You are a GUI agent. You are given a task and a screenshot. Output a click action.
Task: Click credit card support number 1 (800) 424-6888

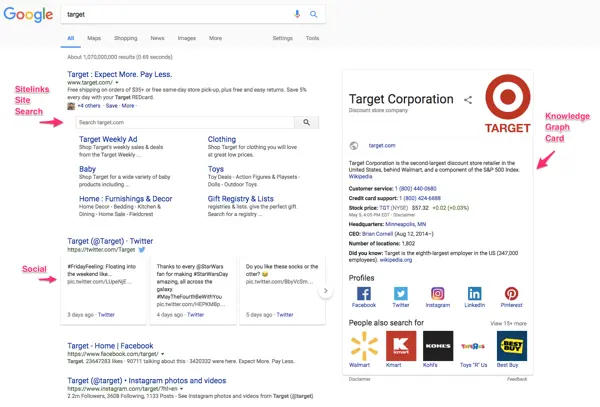click(420, 198)
